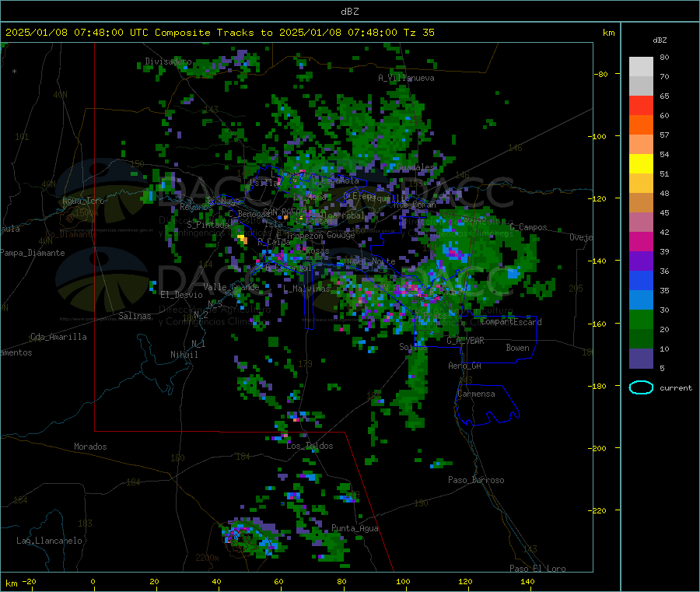
Task: Click the 140 km horizontal axis tick
Action: [x=527, y=581]
